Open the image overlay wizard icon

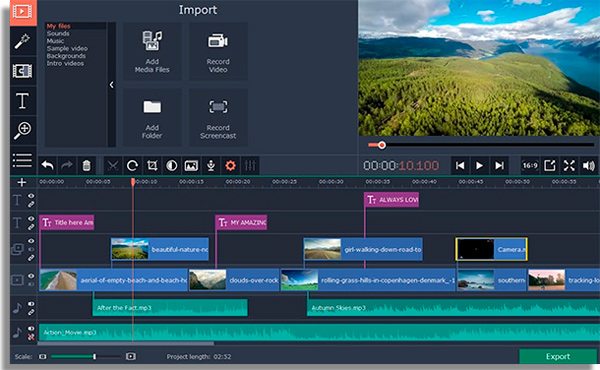click(x=191, y=166)
